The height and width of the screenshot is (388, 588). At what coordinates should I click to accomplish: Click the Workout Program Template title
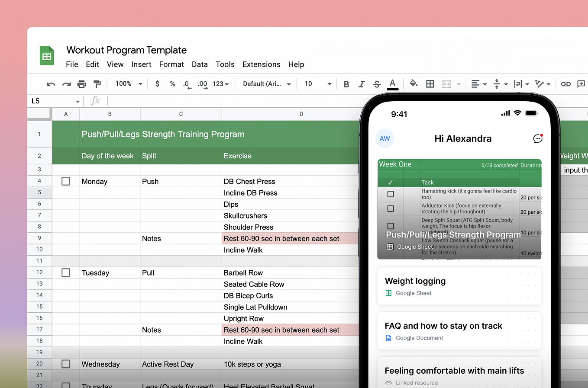pyautogui.click(x=126, y=50)
